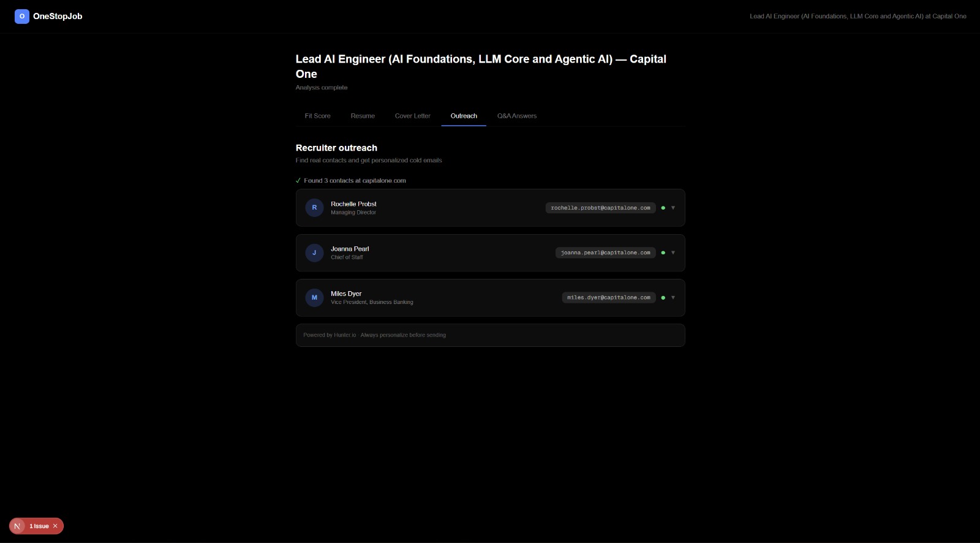Click the Recruiter outreach heading
Image resolution: width=980 pixels, height=543 pixels.
[x=336, y=148]
